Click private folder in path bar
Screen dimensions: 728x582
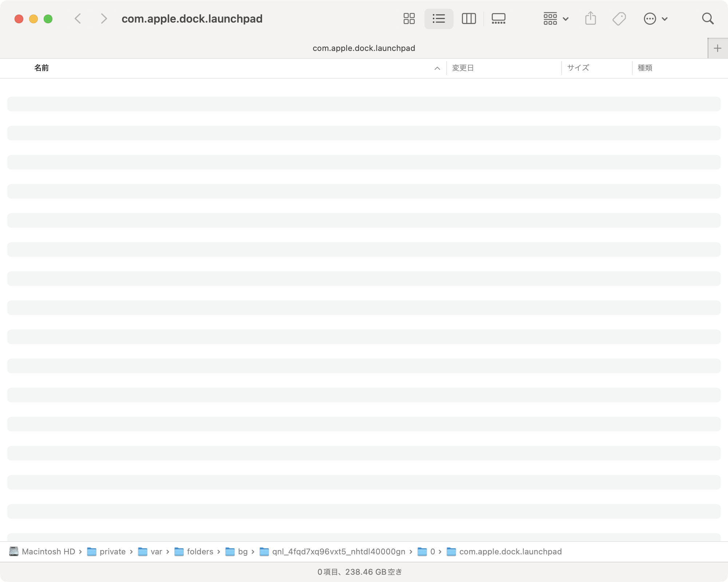107,552
